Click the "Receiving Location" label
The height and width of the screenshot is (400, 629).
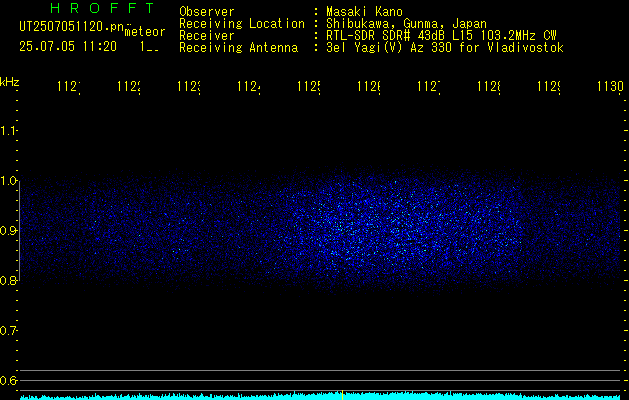pos(242,24)
